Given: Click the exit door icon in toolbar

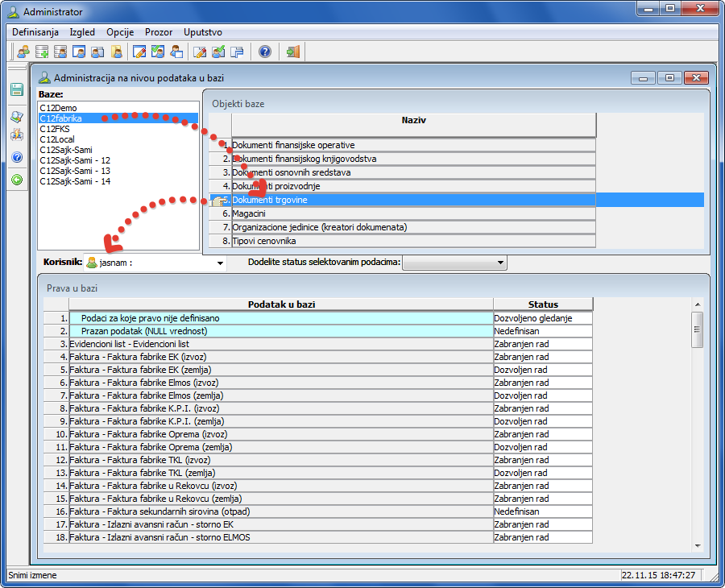Looking at the screenshot, I should click(x=292, y=52).
